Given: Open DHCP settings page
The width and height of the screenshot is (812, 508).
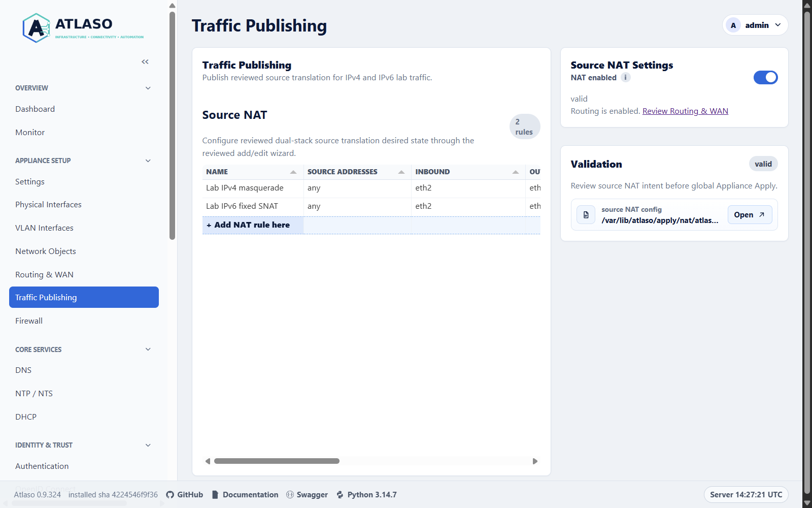Looking at the screenshot, I should [x=84, y=417].
